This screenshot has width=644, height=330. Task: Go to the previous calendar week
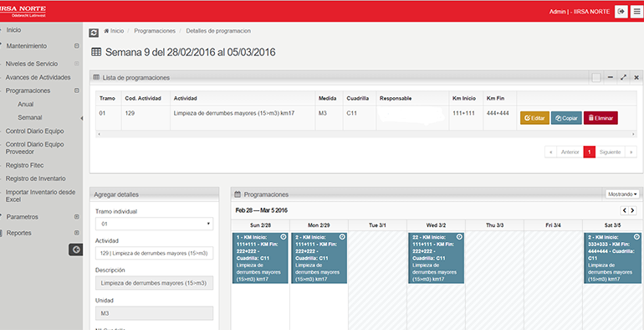[x=624, y=211]
